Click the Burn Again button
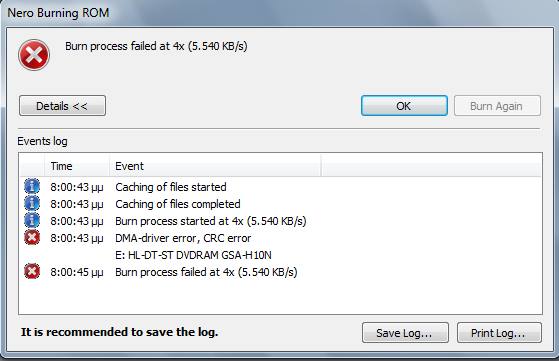The image size is (559, 361). [x=497, y=106]
